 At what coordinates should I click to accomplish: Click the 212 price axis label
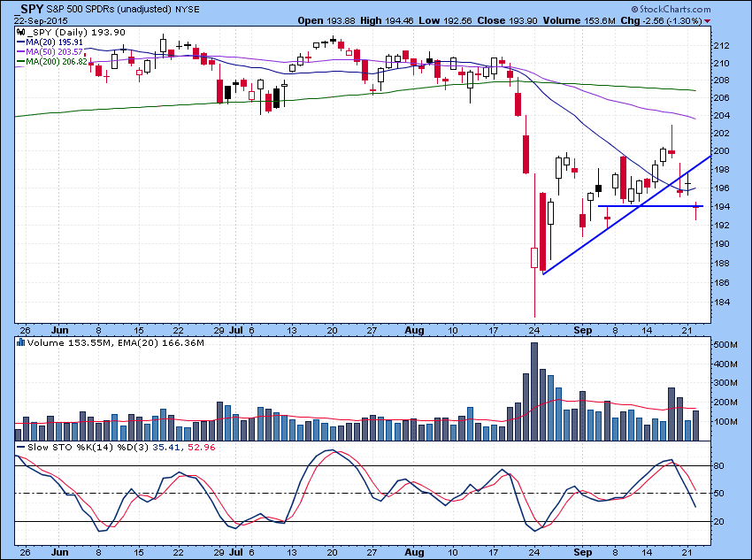tap(722, 46)
